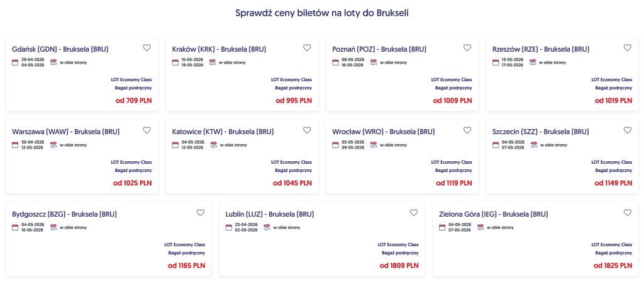Click heart icon on Bydgoszcz - Bruksela card

pyautogui.click(x=201, y=213)
